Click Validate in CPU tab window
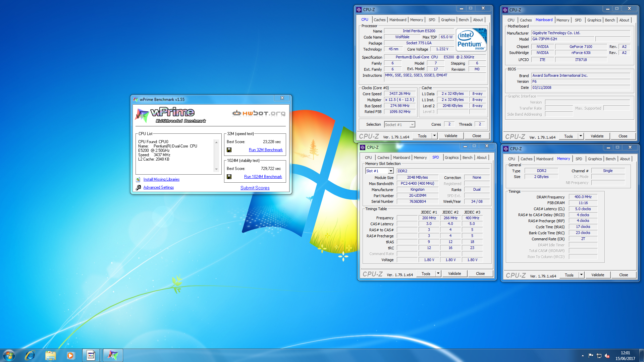This screenshot has width=644, height=362. [451, 136]
